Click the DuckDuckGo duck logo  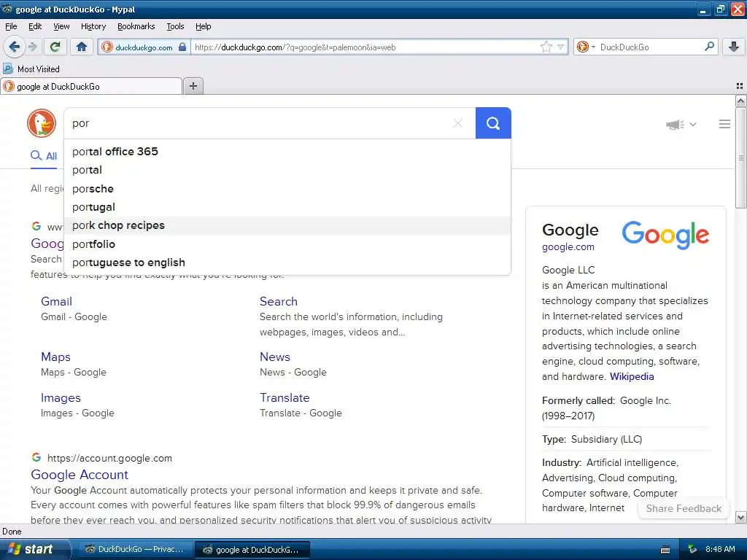point(42,122)
